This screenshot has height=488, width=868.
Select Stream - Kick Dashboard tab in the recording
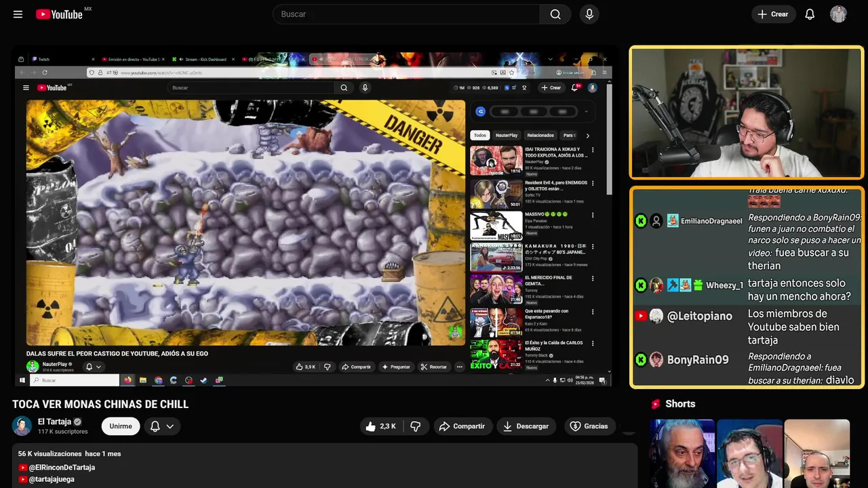pos(203,60)
